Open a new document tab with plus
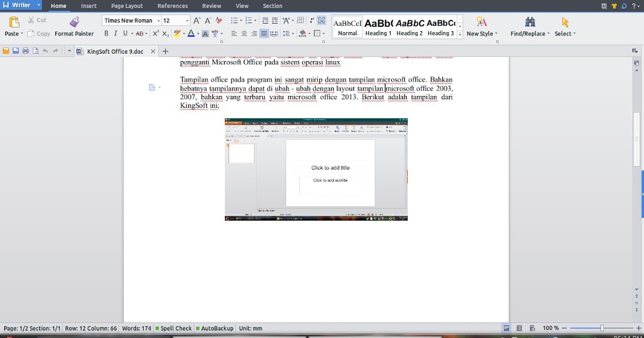This screenshot has width=644, height=338. (165, 52)
